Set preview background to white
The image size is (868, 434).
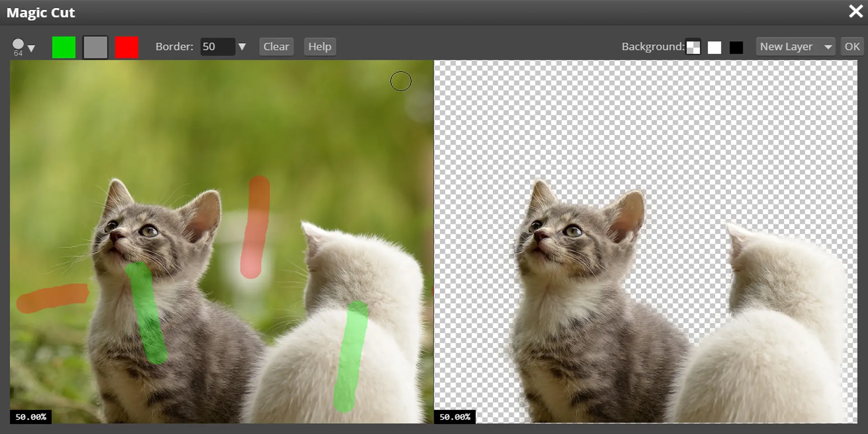tap(714, 47)
